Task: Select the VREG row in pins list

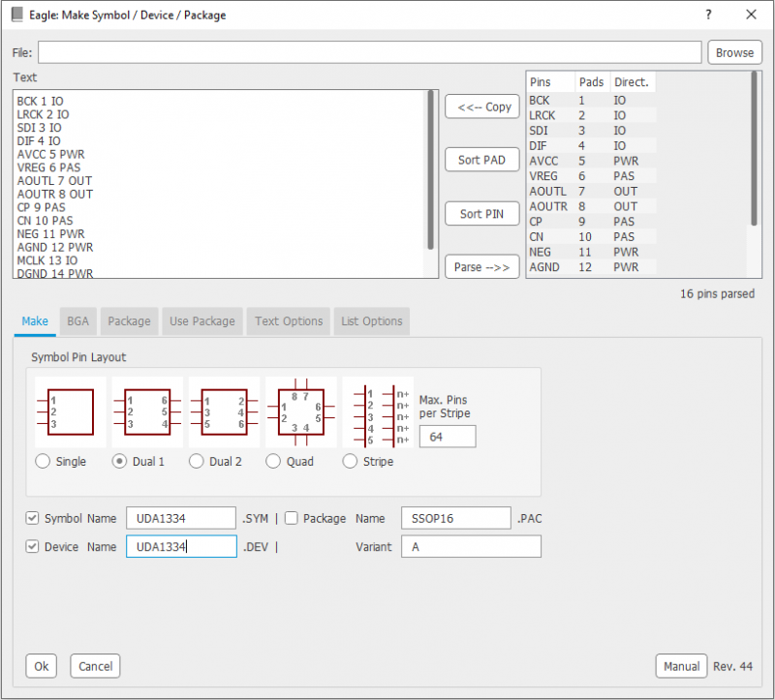Action: (x=591, y=176)
